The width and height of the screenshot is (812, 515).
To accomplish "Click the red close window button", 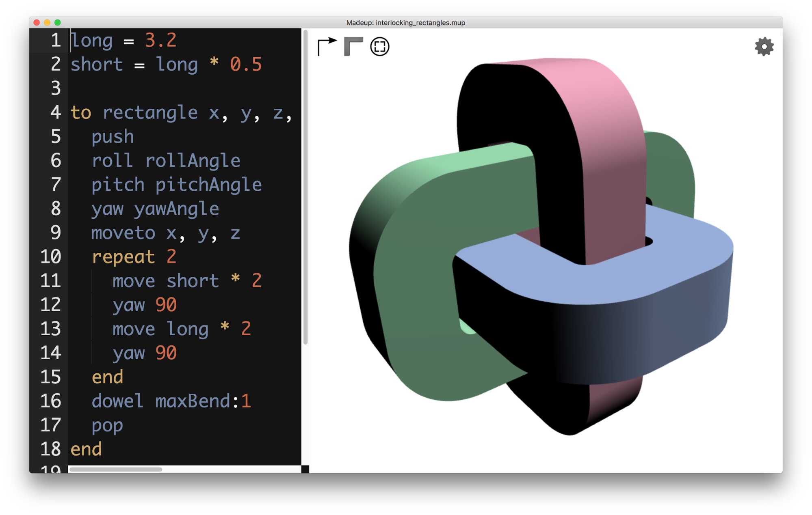I will (x=37, y=23).
